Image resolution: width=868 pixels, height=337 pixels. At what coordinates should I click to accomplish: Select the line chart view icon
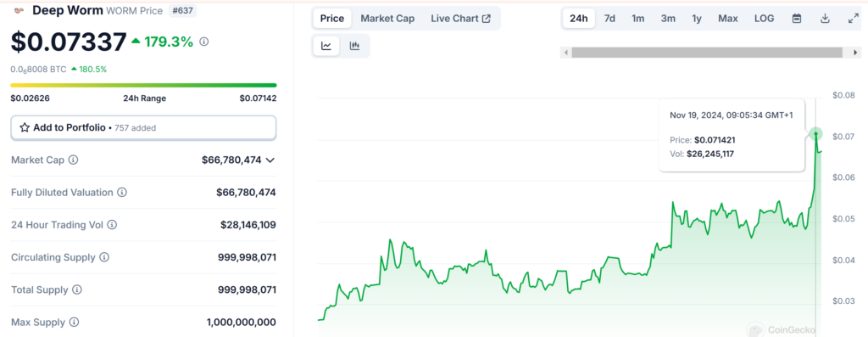click(x=326, y=46)
